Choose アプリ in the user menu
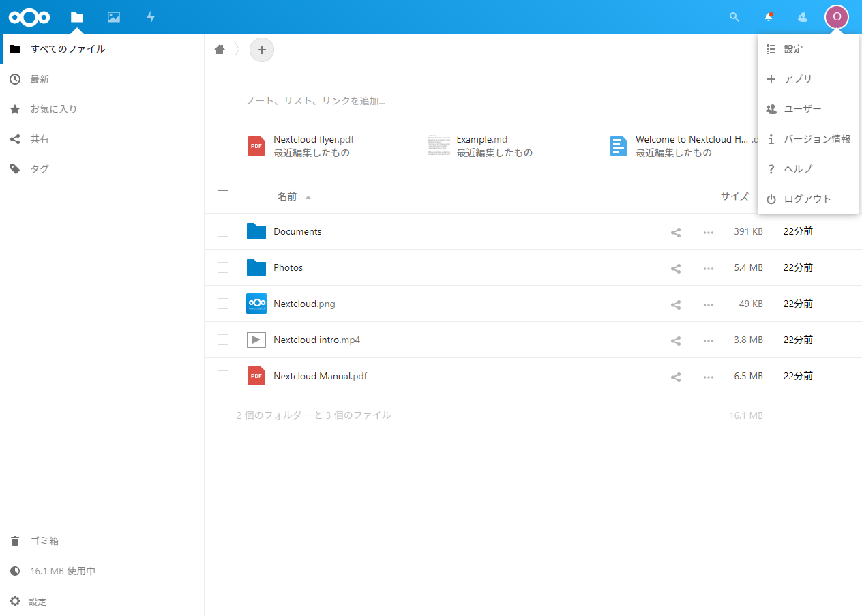 coord(808,79)
